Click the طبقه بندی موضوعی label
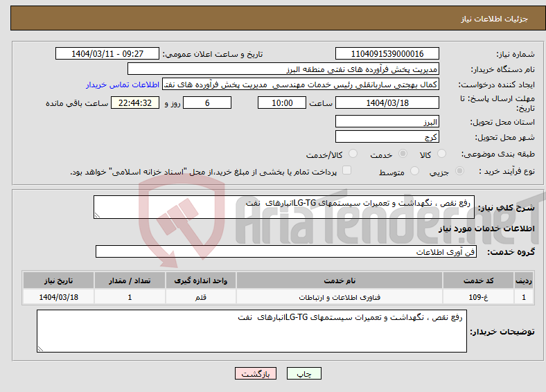This screenshot has height=392, width=546. 498,154
